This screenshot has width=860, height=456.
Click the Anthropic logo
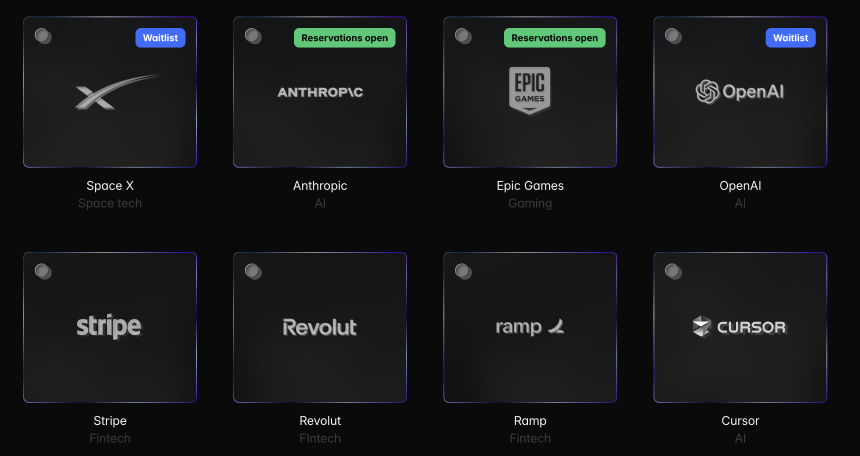(320, 92)
